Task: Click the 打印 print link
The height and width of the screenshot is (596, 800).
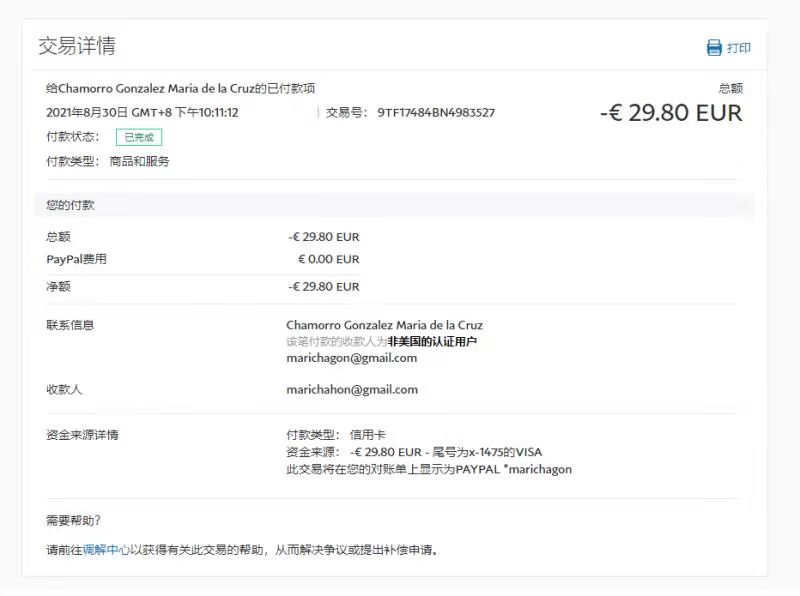Action: coord(739,48)
